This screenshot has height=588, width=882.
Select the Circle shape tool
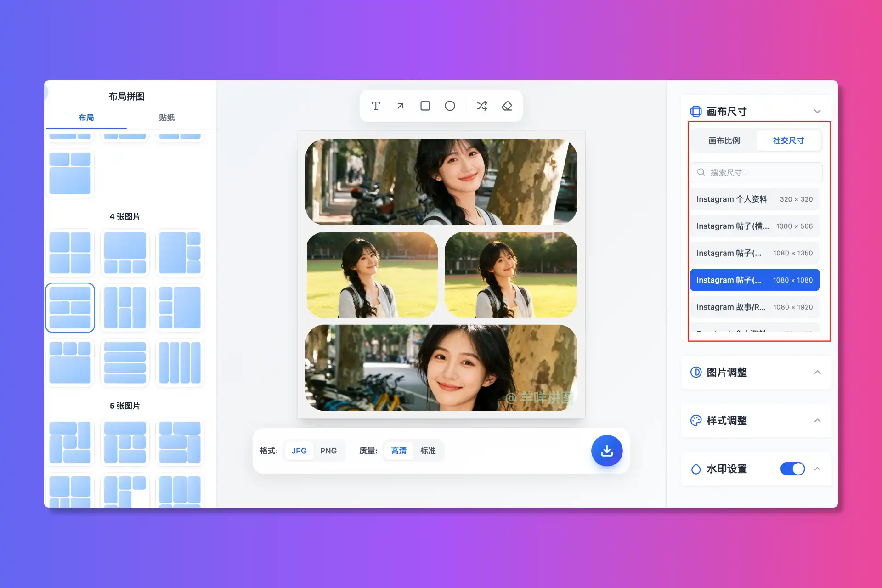click(x=450, y=106)
